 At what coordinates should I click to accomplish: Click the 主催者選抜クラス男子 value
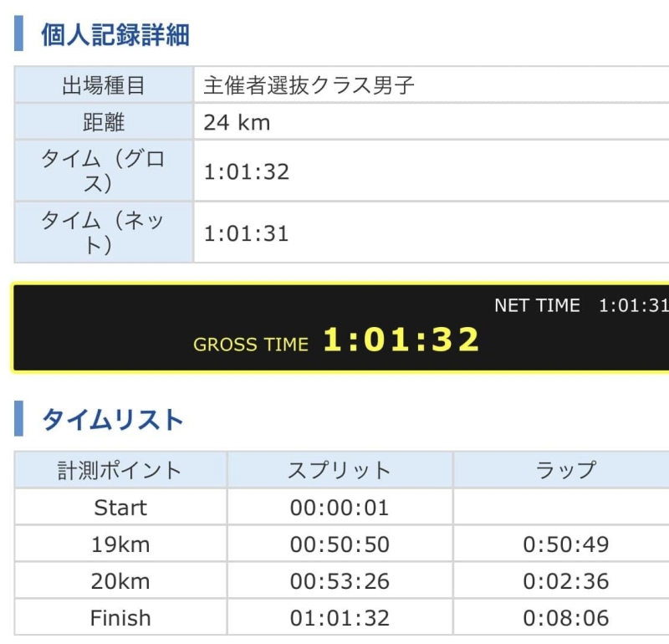pyautogui.click(x=309, y=85)
